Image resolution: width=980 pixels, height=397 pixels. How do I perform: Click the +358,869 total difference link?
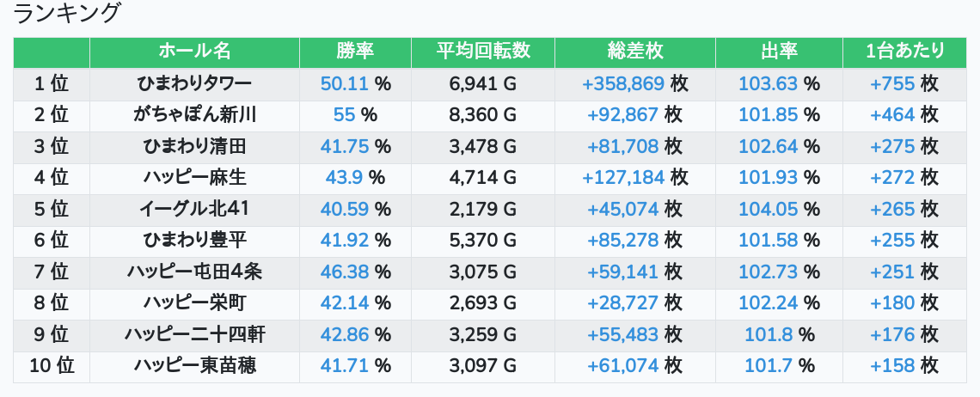coord(623,83)
